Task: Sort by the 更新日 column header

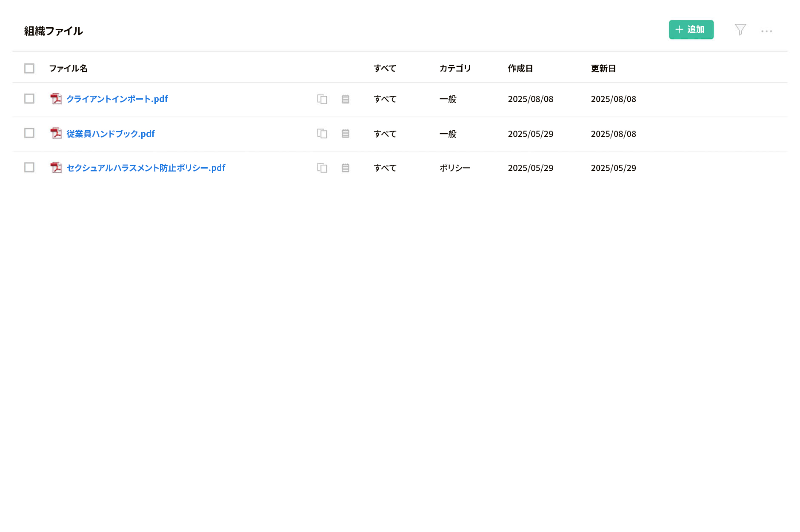Action: (603, 69)
